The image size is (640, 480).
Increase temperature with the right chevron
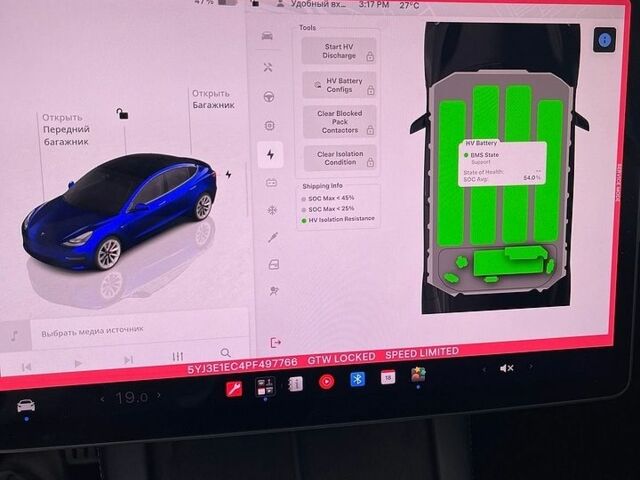coord(159,395)
